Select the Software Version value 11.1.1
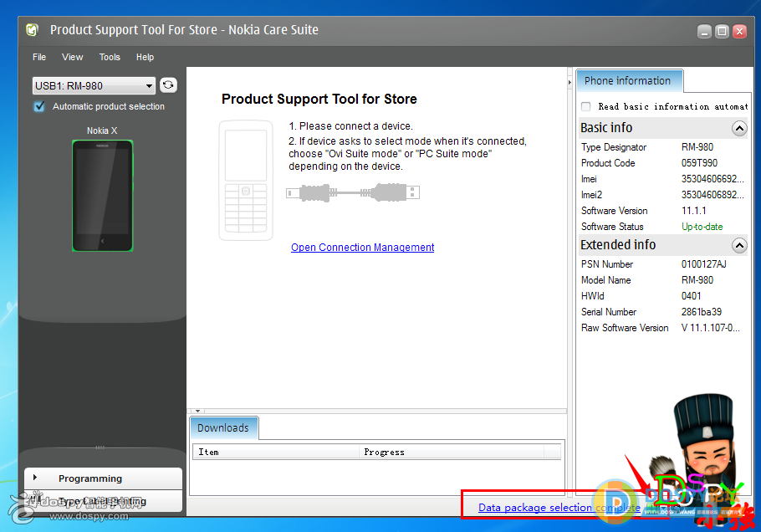Screen dimensions: 761x532 pos(694,211)
